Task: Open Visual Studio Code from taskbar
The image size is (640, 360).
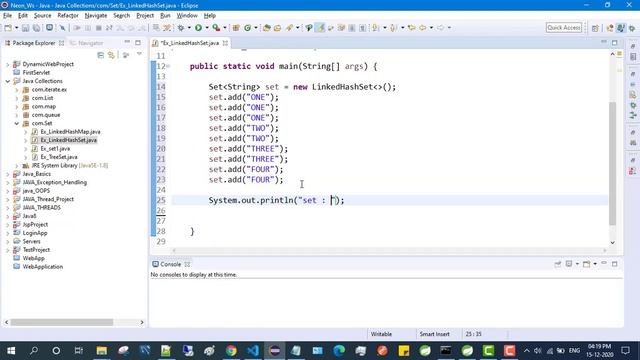Action: coord(253,350)
